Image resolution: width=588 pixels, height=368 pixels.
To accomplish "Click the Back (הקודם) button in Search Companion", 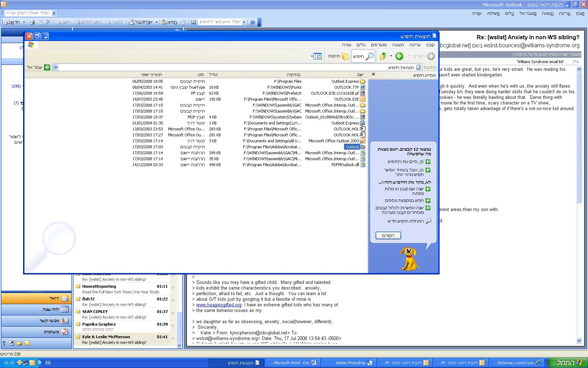I will [x=388, y=236].
